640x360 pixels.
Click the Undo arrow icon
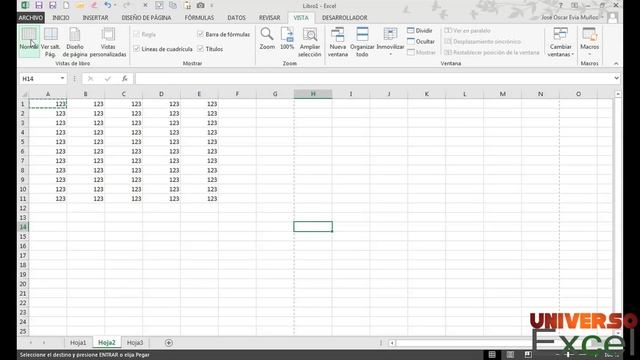[x=108, y=5]
